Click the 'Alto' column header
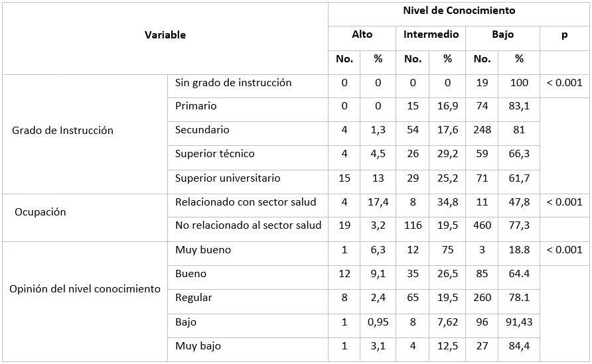Viewport: 592px width, 364px height. click(x=362, y=34)
